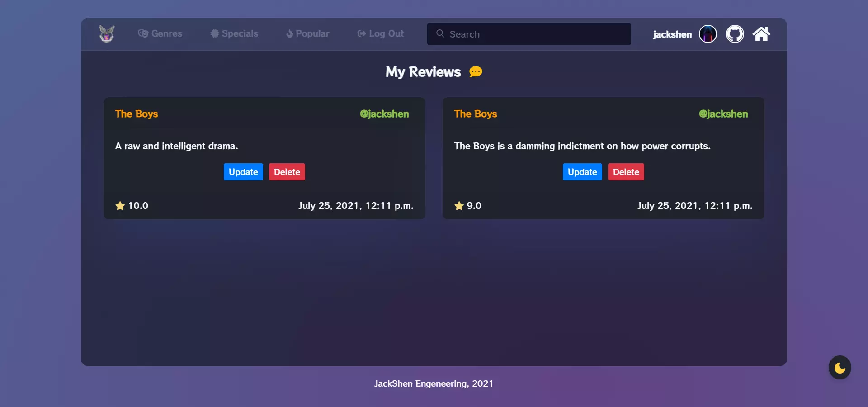Toggle dark mode with the moon button

click(x=840, y=368)
